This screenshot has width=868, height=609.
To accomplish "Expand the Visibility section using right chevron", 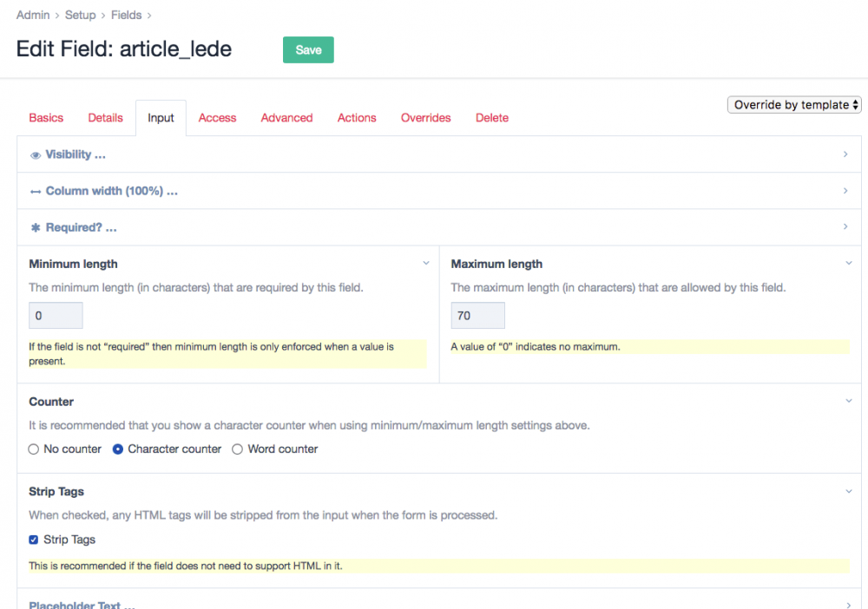I will [x=845, y=154].
